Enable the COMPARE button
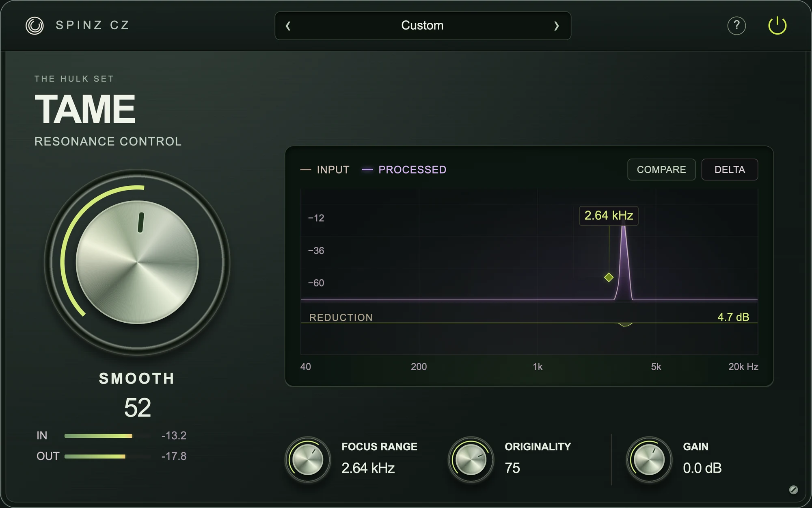 661,169
